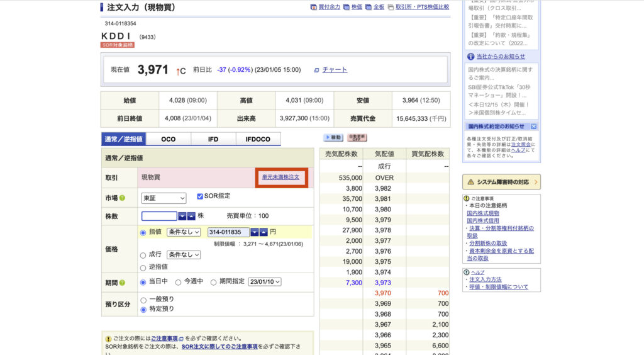Increase limit price with up arrow
Viewport: 644px width, 355px height.
point(264,232)
